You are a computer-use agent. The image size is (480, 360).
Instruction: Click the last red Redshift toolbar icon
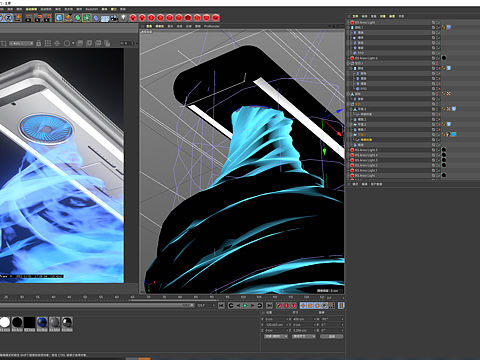click(216, 17)
